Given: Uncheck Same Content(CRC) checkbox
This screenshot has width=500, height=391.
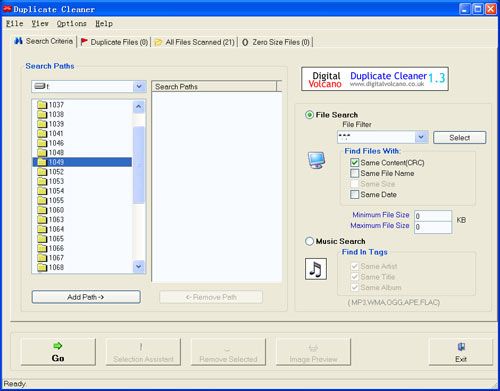Looking at the screenshot, I should tap(354, 163).
